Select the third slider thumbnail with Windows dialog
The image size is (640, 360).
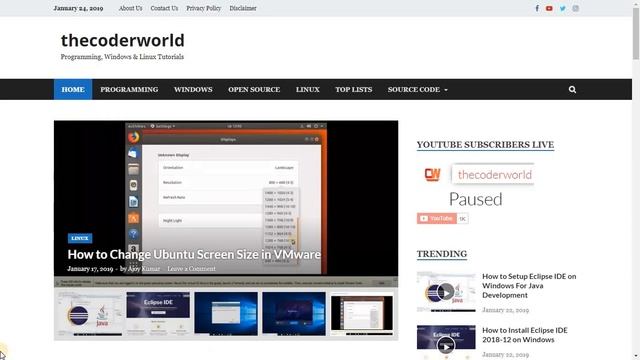pyautogui.click(x=226, y=314)
